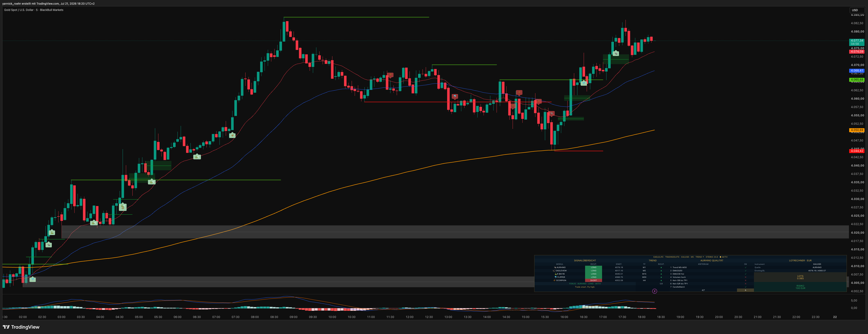Select the green signal marker at 07:30
868x334 pixels.
click(232, 135)
